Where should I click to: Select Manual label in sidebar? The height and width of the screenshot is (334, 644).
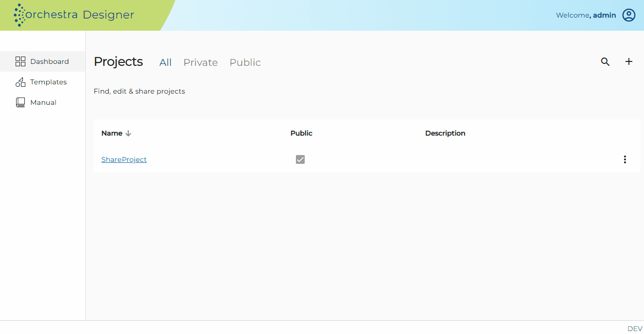[43, 102]
